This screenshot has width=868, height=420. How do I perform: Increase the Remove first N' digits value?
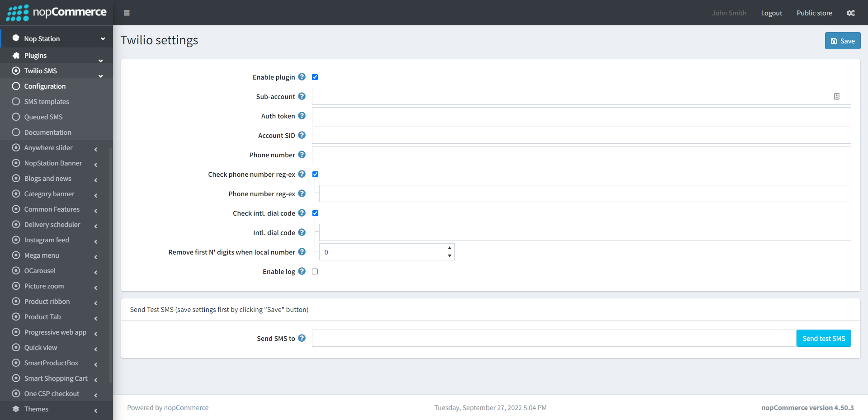[x=449, y=248]
